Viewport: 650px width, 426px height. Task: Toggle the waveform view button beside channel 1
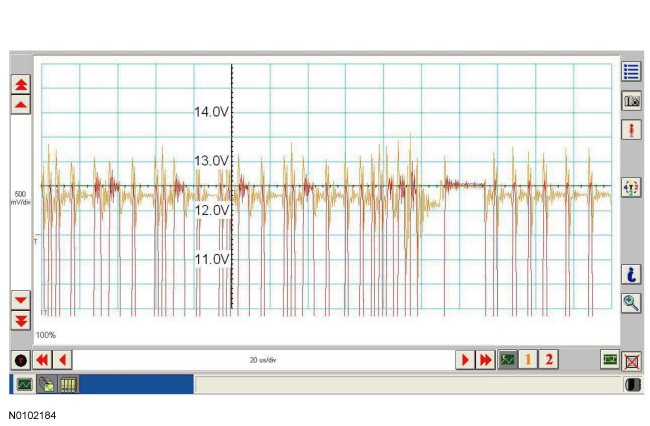(x=508, y=360)
